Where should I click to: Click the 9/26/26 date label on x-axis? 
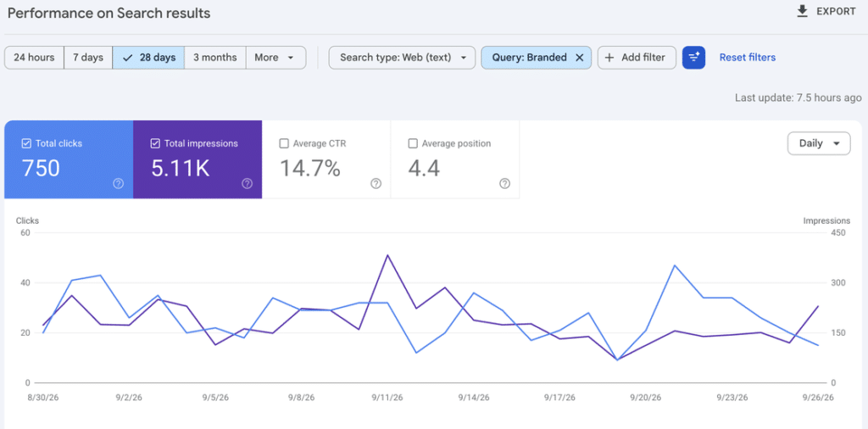818,398
